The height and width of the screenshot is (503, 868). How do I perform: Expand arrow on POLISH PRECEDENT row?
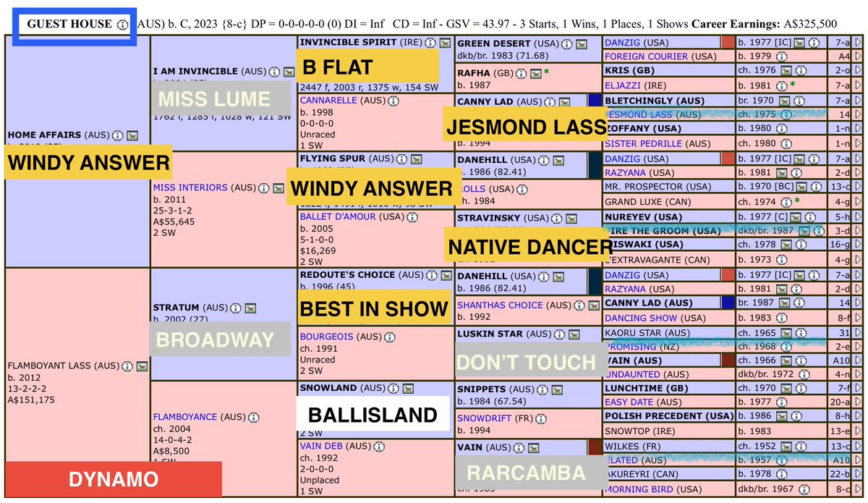pos(857,417)
